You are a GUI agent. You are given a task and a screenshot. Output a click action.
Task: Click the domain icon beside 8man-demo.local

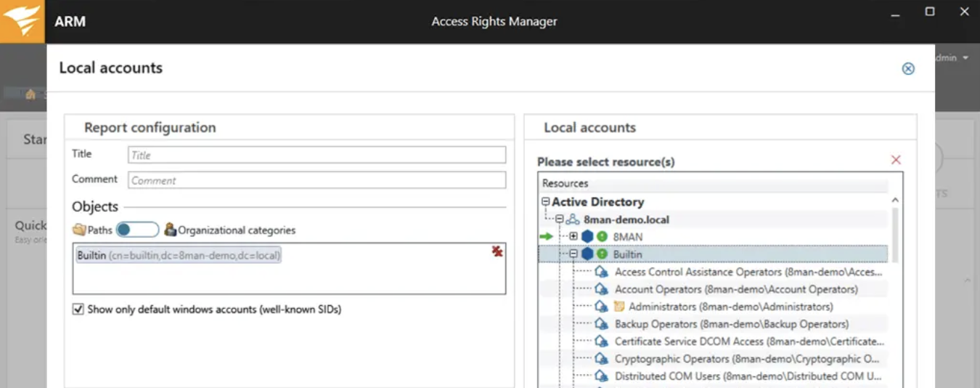tap(573, 219)
